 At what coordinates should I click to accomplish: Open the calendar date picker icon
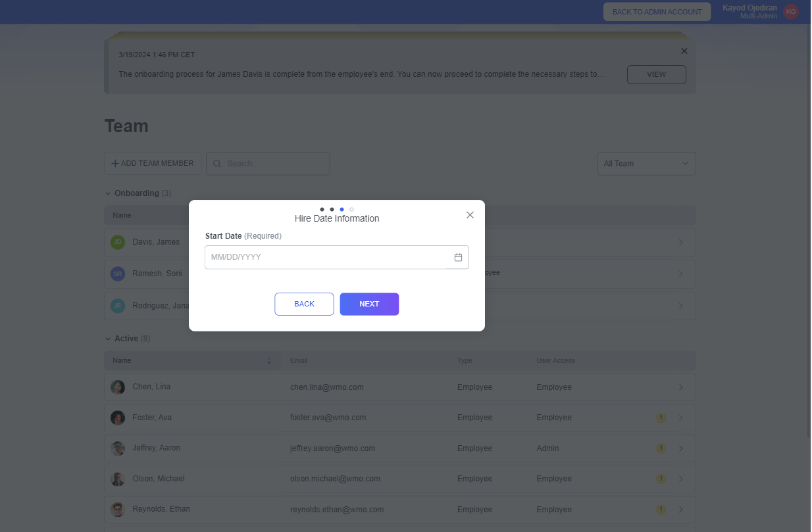[x=458, y=257]
